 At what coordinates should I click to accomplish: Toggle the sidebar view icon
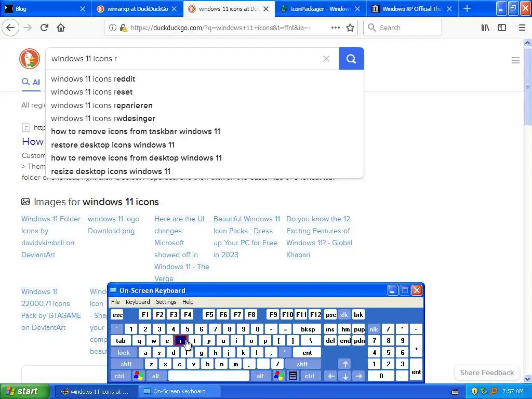tap(502, 28)
